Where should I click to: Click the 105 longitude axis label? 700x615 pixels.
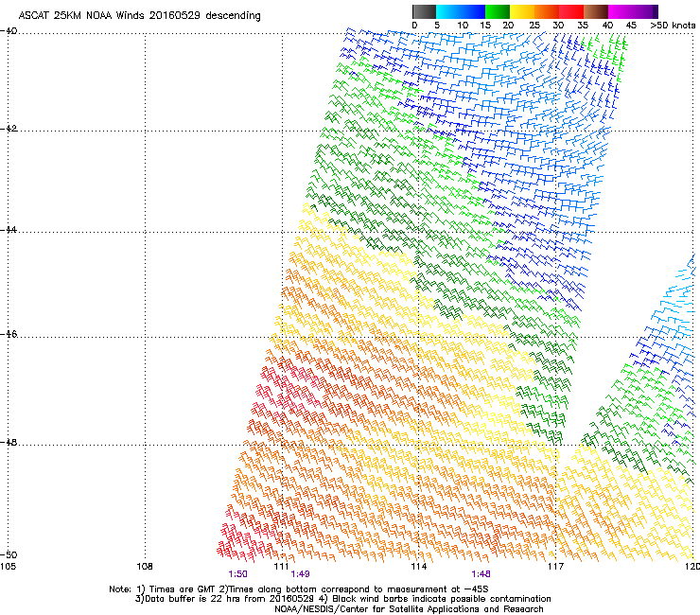[x=8, y=567]
